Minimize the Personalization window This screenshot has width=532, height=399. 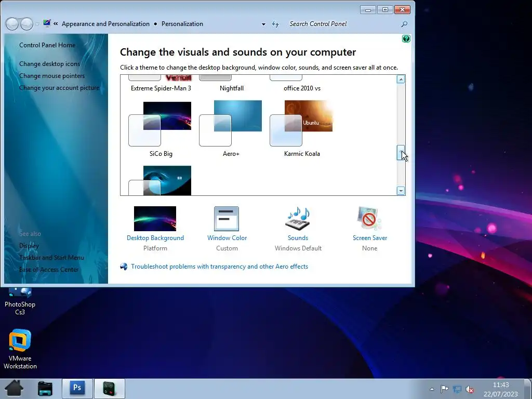point(368,10)
